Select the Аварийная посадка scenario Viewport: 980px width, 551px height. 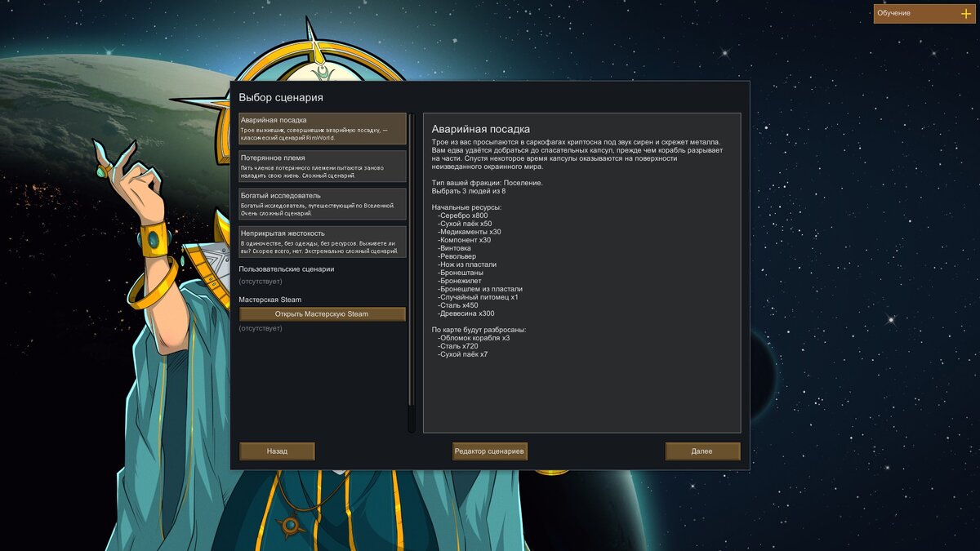[x=323, y=129]
